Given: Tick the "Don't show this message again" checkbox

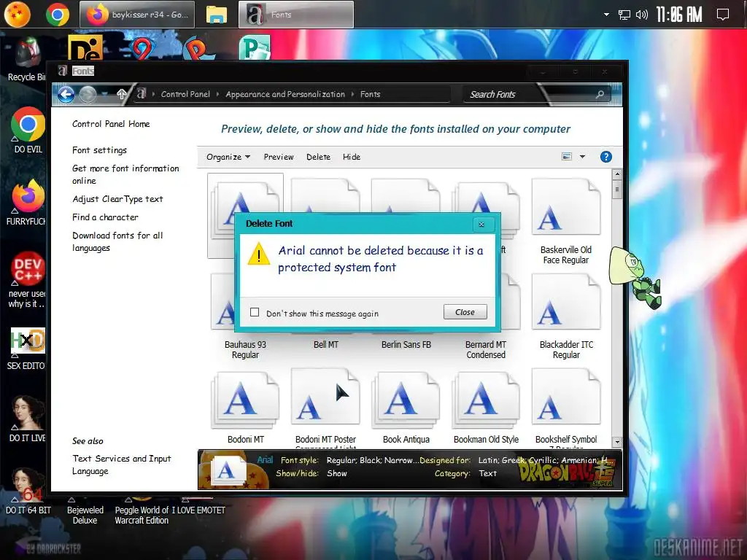Looking at the screenshot, I should coord(255,312).
